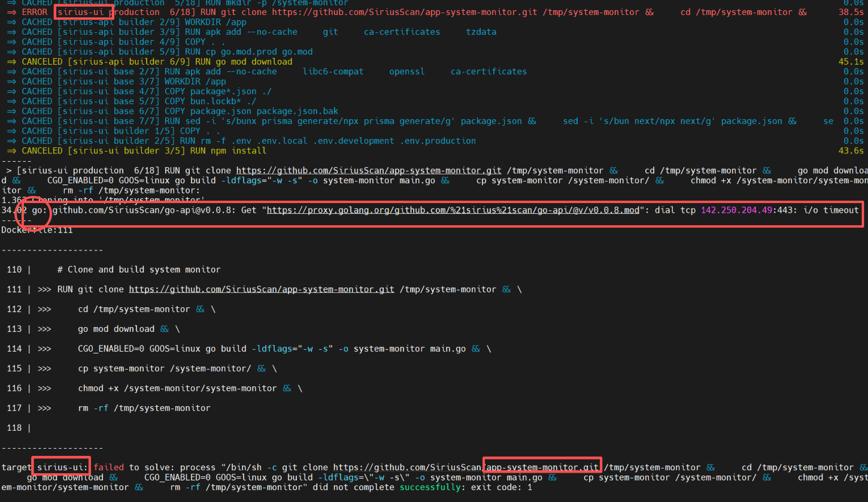This screenshot has height=502, width=868.
Task: Click 'i/o timeout' text in error line
Action: 831,210
